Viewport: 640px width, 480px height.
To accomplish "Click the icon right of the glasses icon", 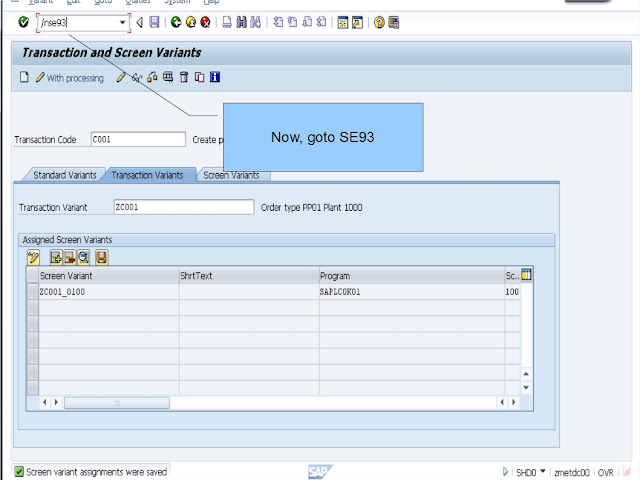I will (152, 77).
